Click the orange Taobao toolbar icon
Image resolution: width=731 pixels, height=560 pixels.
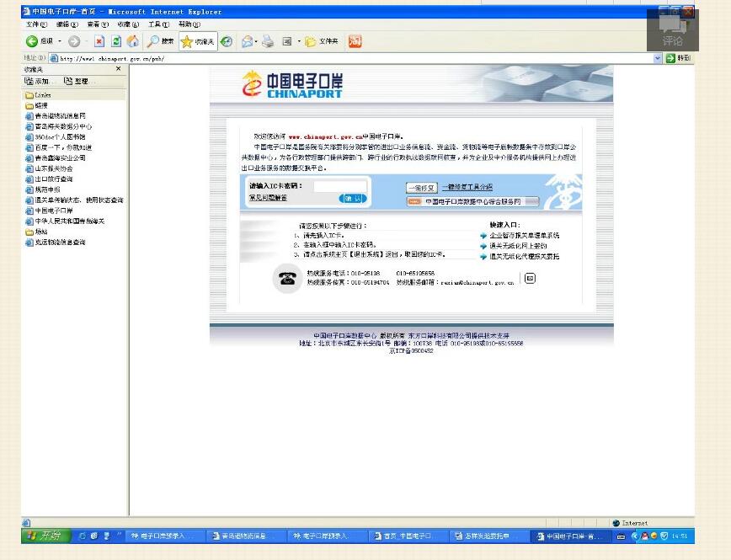coord(355,41)
